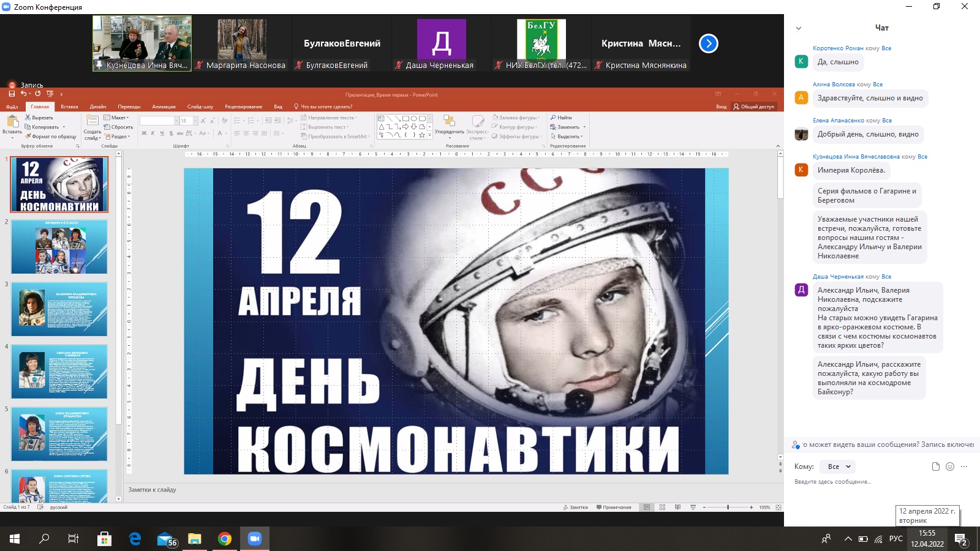The width and height of the screenshot is (980, 551).
Task: Click Найти to search the presentation
Action: (561, 118)
